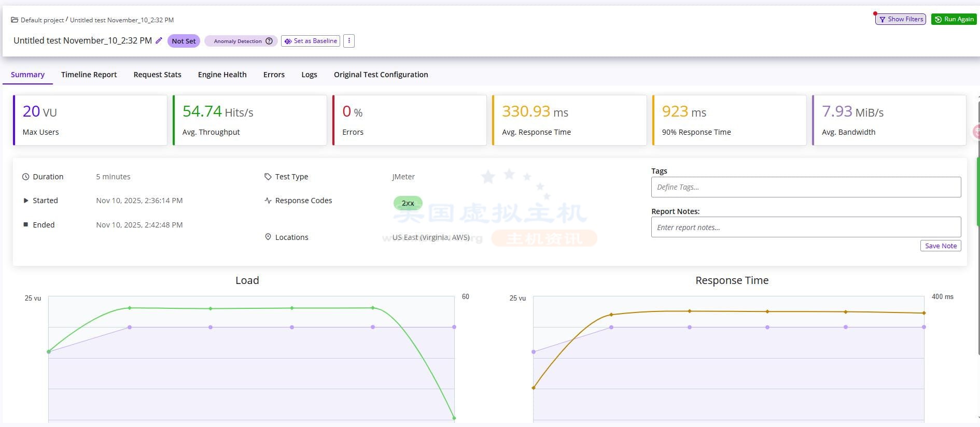Click the Default project folder icon
Screen dimensions: 980x427
click(15, 20)
